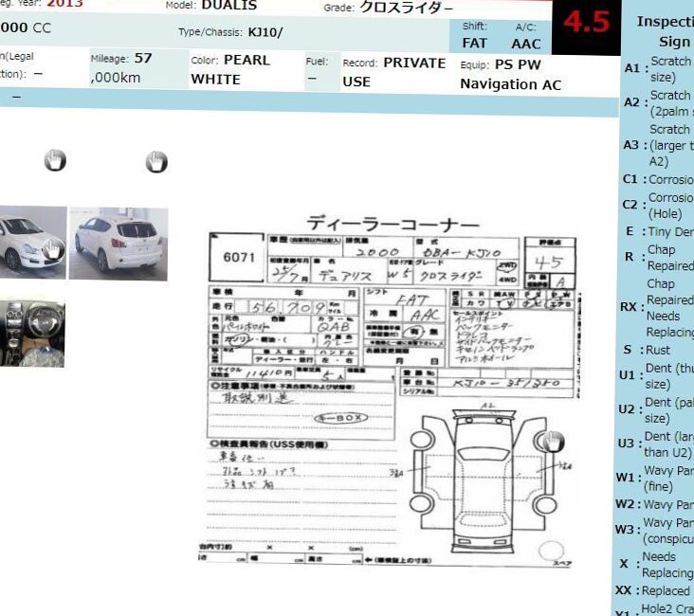Open the front-view white car thumbnail
The image size is (694, 616).
(x=33, y=243)
